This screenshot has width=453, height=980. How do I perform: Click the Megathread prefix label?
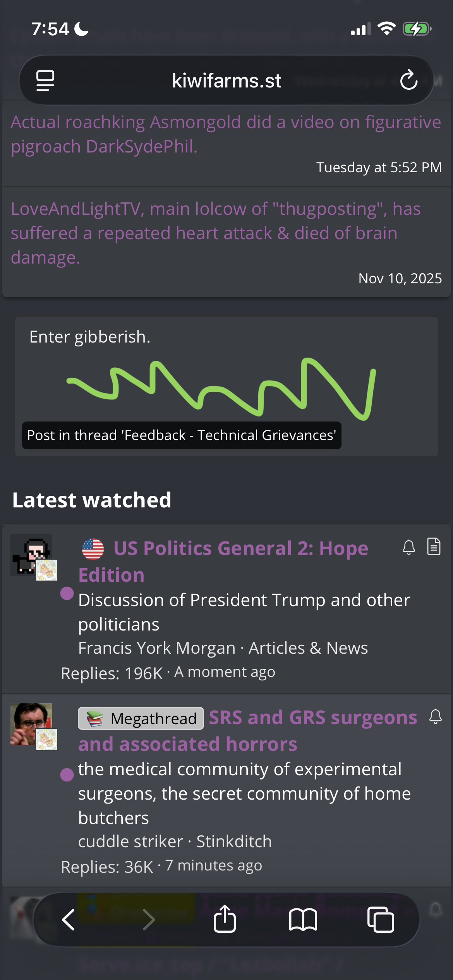(141, 718)
